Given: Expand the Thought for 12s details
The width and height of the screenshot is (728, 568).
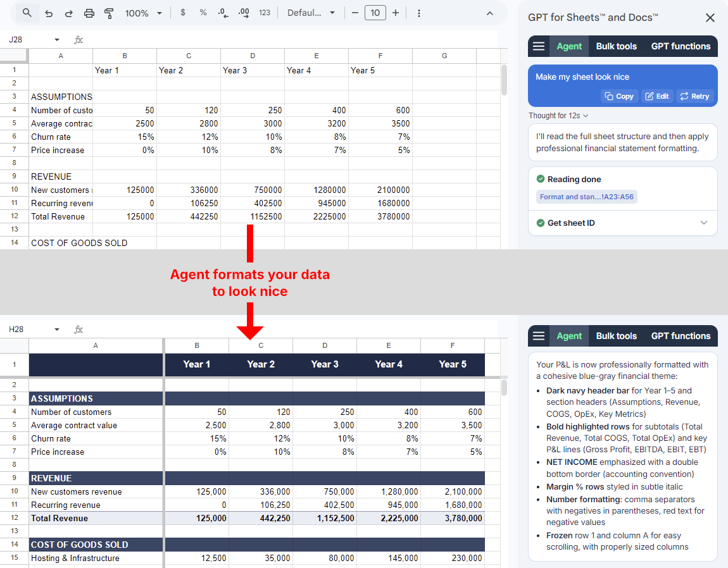Looking at the screenshot, I should click(x=558, y=115).
